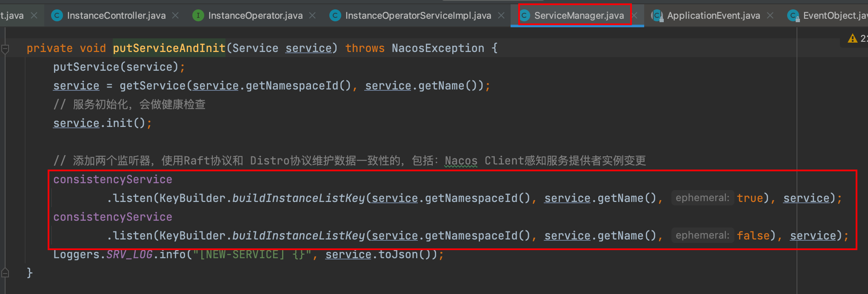Click the ephemeral hint before false

pos(702,236)
